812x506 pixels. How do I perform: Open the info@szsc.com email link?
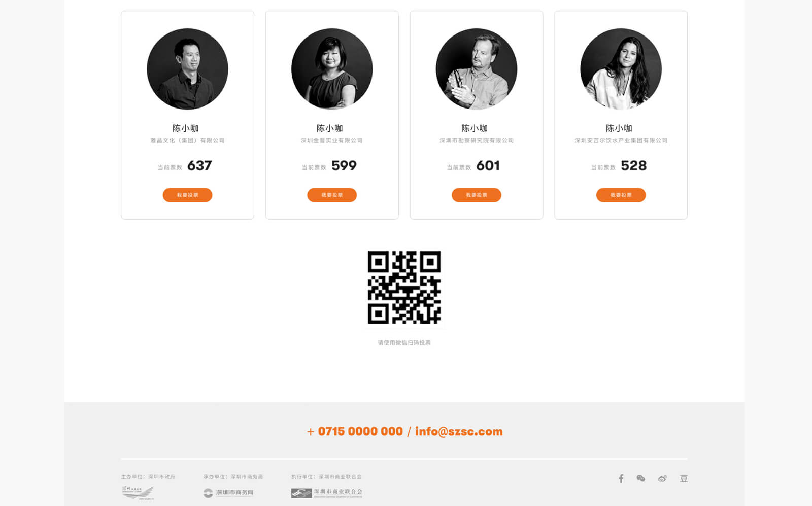point(459,431)
